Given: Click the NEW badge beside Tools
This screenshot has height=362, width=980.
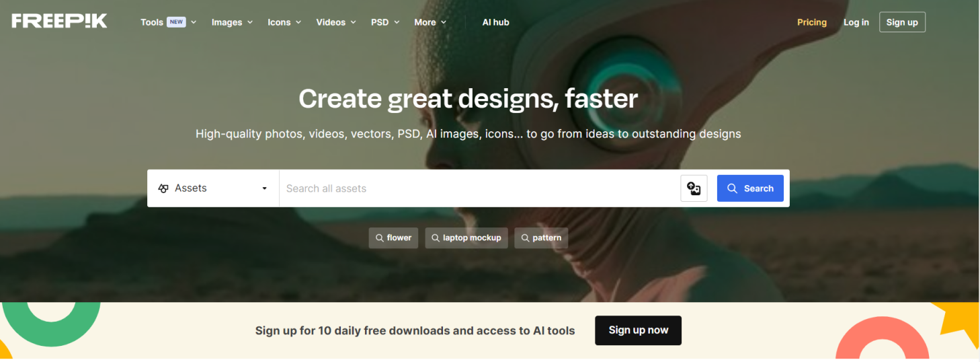Looking at the screenshot, I should click(176, 22).
